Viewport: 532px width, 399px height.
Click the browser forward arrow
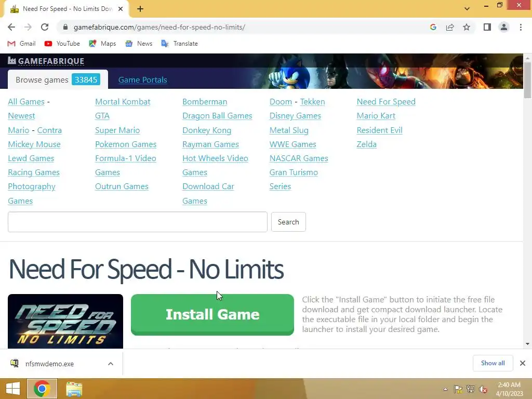[28, 27]
